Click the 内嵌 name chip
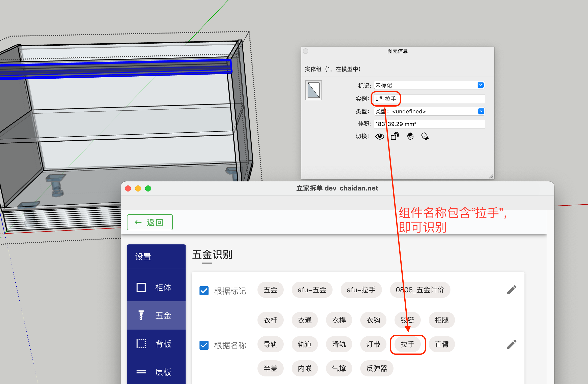 pyautogui.click(x=305, y=368)
